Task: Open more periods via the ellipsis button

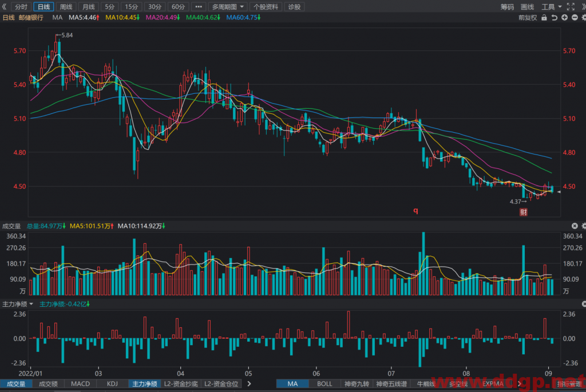Action: [199, 7]
